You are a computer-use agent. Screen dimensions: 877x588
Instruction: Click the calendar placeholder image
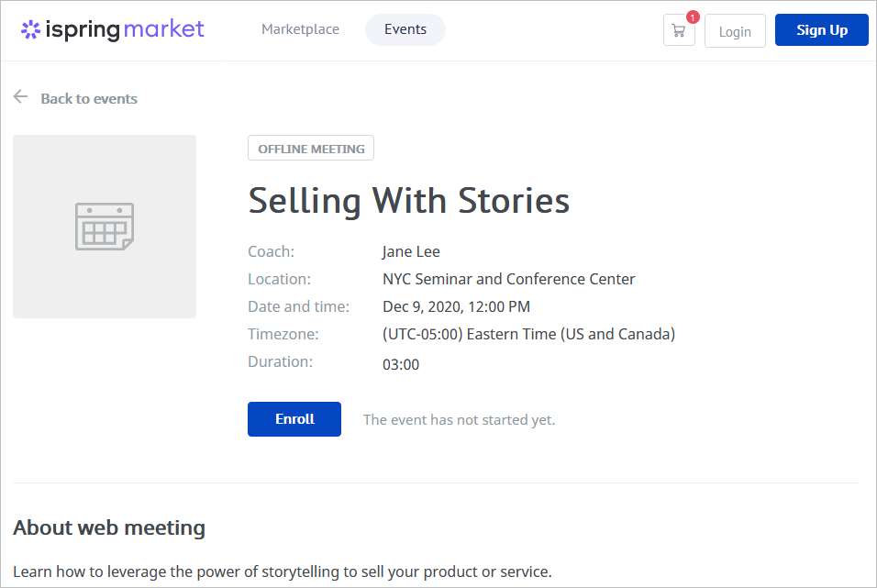tap(105, 227)
